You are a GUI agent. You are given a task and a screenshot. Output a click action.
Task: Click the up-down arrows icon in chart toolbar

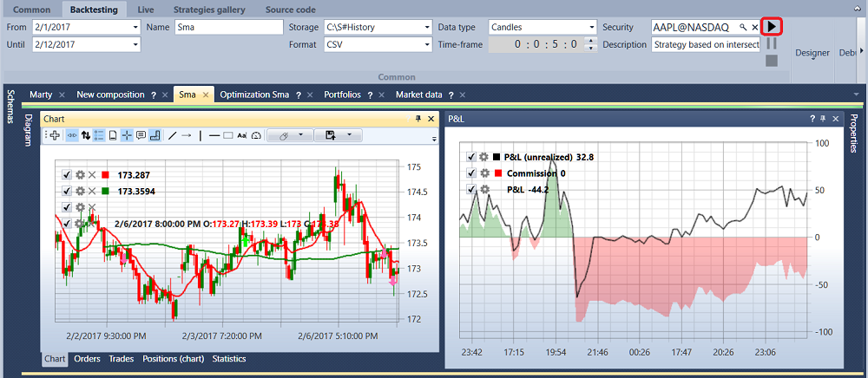[86, 135]
